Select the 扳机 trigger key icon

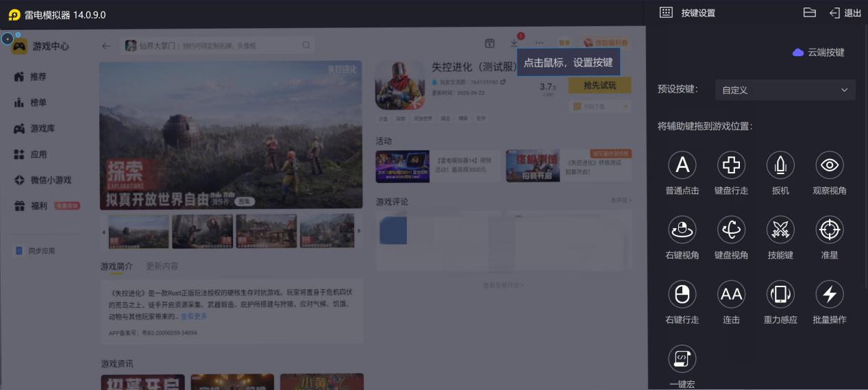[780, 164]
